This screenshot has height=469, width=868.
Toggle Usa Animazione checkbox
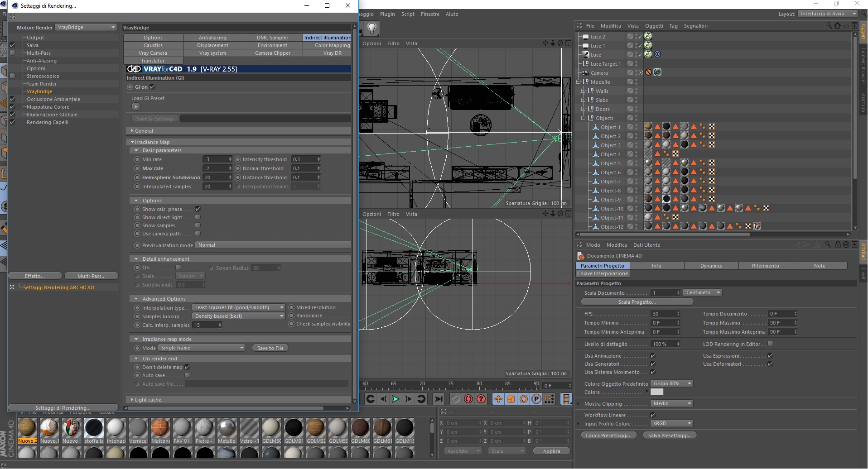pyautogui.click(x=653, y=356)
